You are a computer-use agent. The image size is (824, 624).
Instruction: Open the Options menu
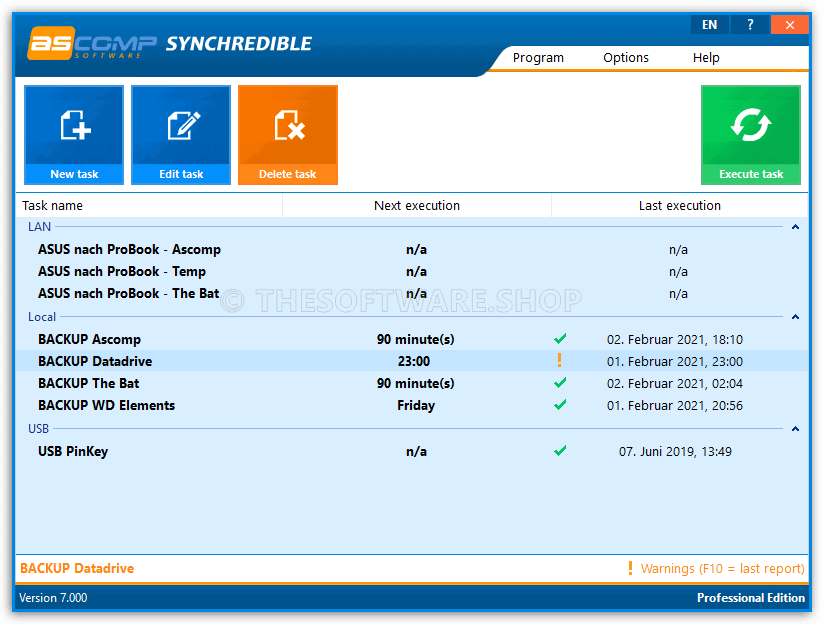coord(626,57)
